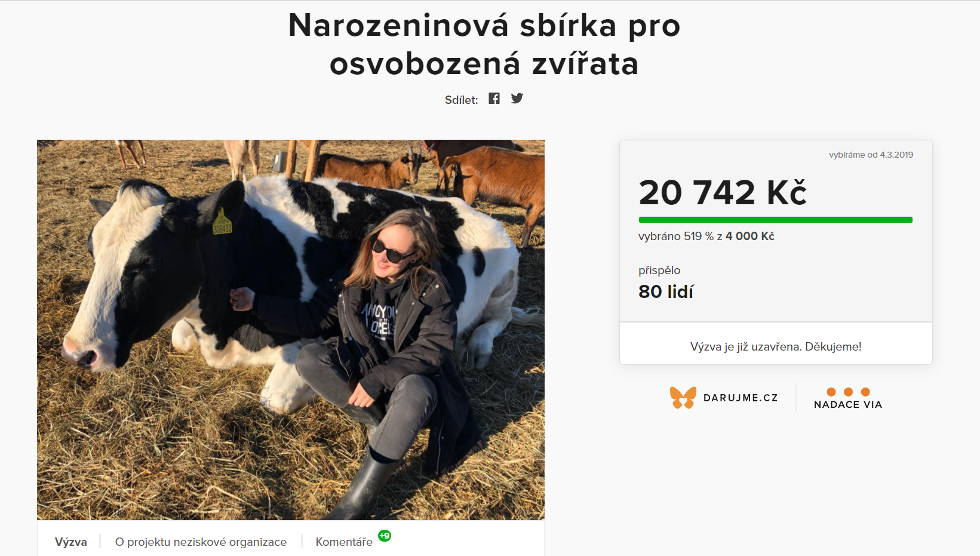Click the cow and woman campaign photo

(x=291, y=330)
